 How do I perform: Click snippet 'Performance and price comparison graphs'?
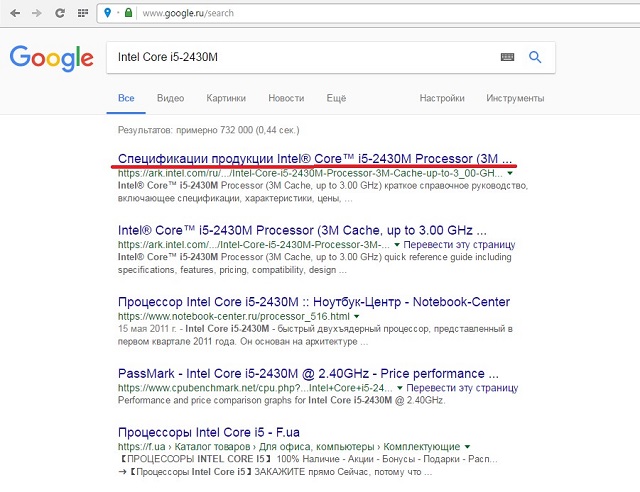pos(205,400)
